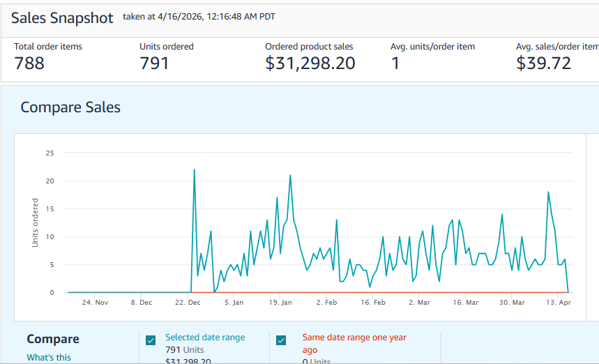Click the Compare Sales heading
Screen dimensions: 599x364
point(70,107)
